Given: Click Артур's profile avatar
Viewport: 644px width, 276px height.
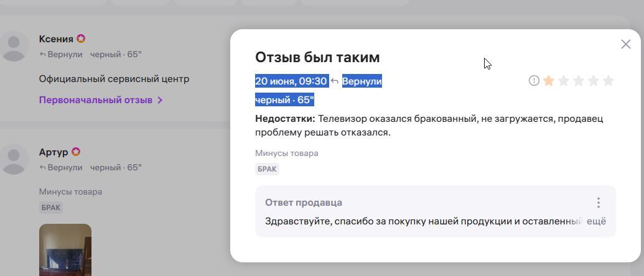Looking at the screenshot, I should 14,159.
